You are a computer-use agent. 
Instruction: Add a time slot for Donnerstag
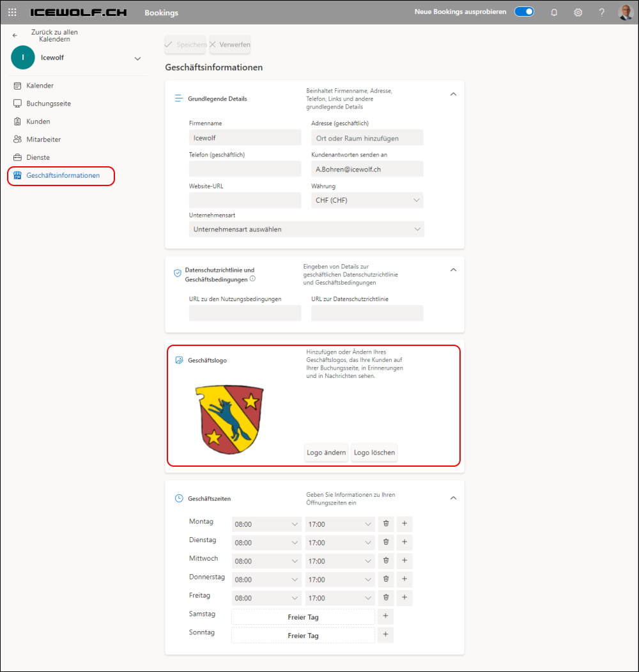point(404,579)
